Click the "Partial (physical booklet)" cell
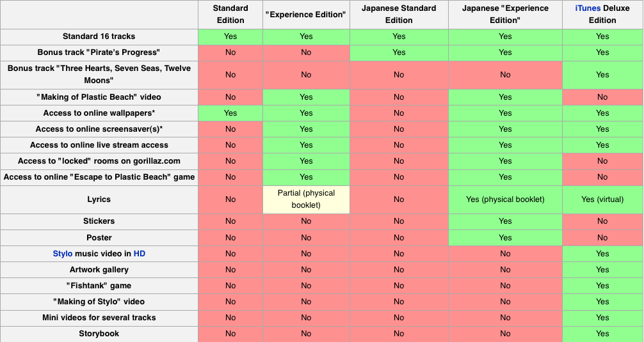This screenshot has height=342, width=644. tap(306, 199)
